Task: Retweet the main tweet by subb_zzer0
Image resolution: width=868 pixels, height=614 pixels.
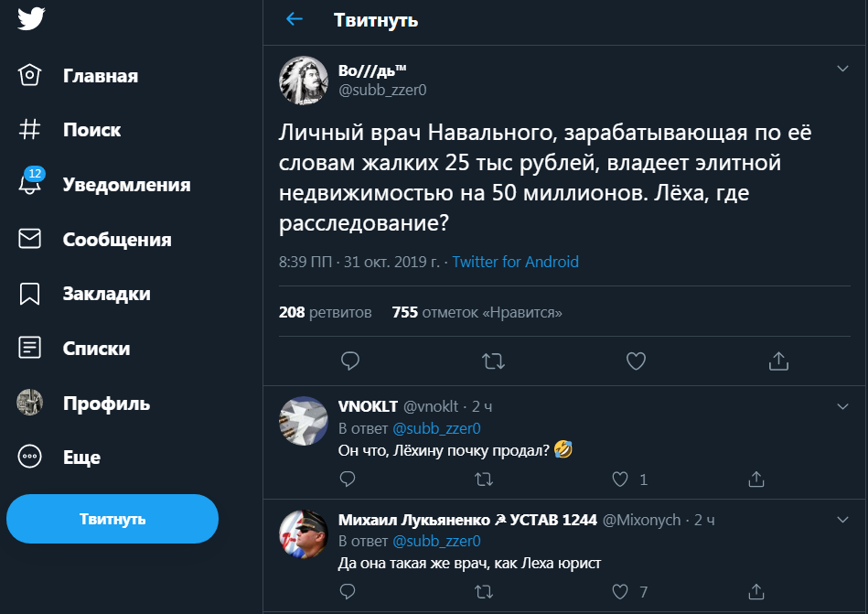Action: pos(493,361)
